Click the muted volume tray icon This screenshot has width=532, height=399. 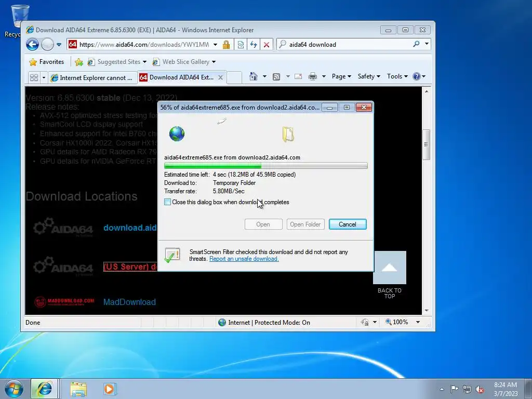pos(480,389)
